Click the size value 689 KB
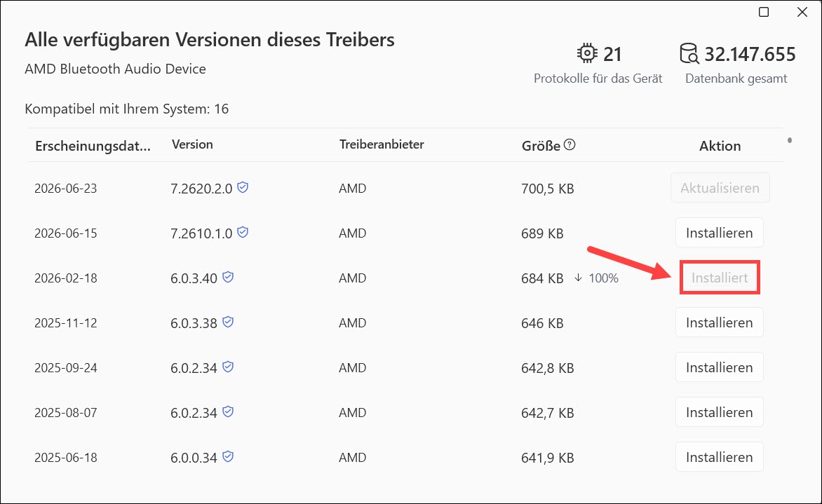822x504 pixels. click(x=542, y=233)
